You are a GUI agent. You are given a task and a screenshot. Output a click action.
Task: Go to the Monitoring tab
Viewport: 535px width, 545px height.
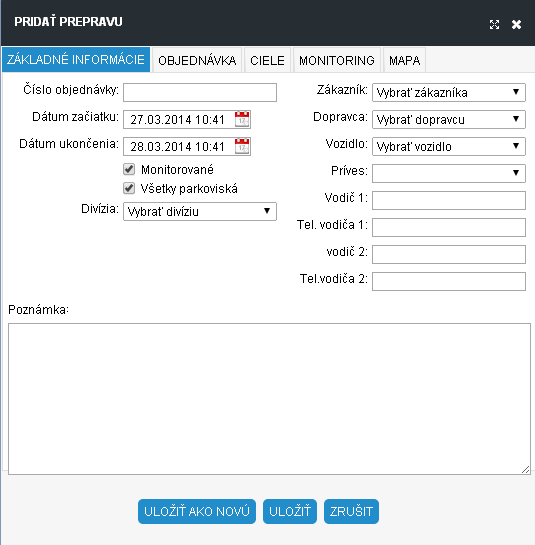pyautogui.click(x=337, y=60)
